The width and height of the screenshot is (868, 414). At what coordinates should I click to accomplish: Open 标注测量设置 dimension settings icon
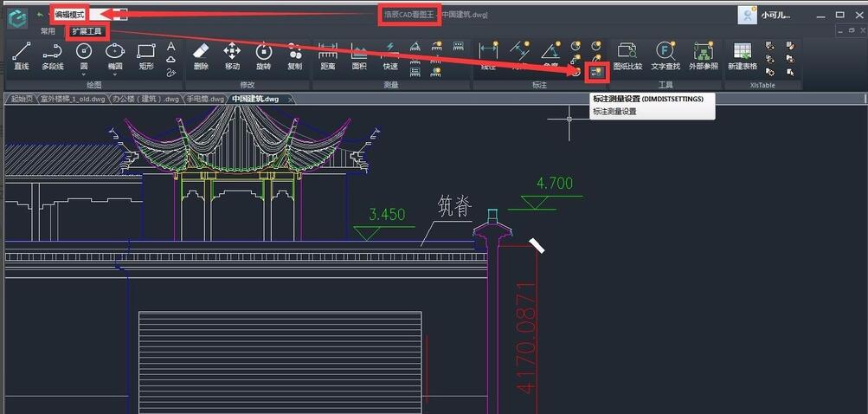pyautogui.click(x=596, y=73)
